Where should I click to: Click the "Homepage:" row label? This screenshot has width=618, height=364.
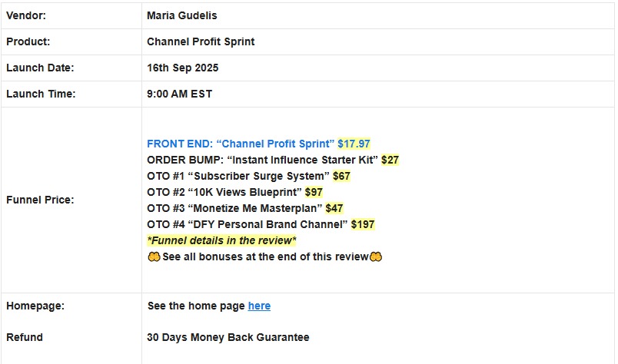click(35, 306)
